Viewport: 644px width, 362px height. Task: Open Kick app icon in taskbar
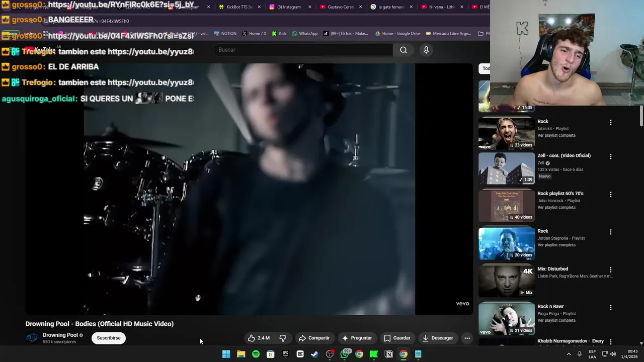[x=374, y=354]
